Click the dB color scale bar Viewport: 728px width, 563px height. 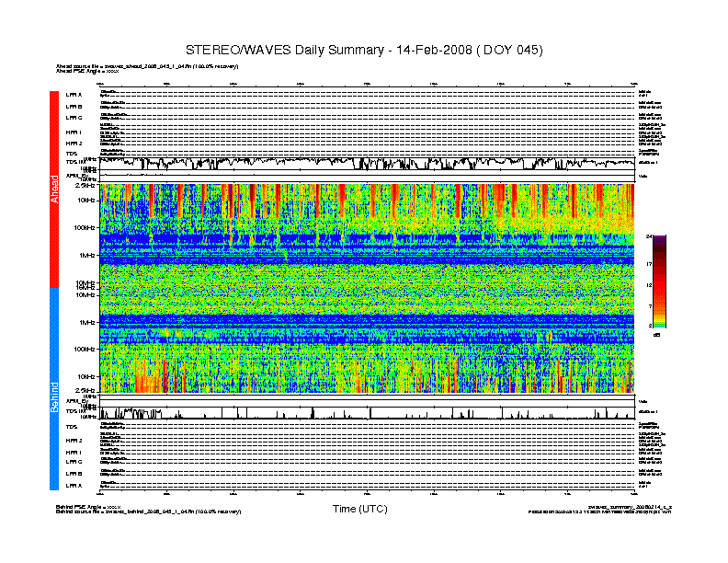pos(659,281)
